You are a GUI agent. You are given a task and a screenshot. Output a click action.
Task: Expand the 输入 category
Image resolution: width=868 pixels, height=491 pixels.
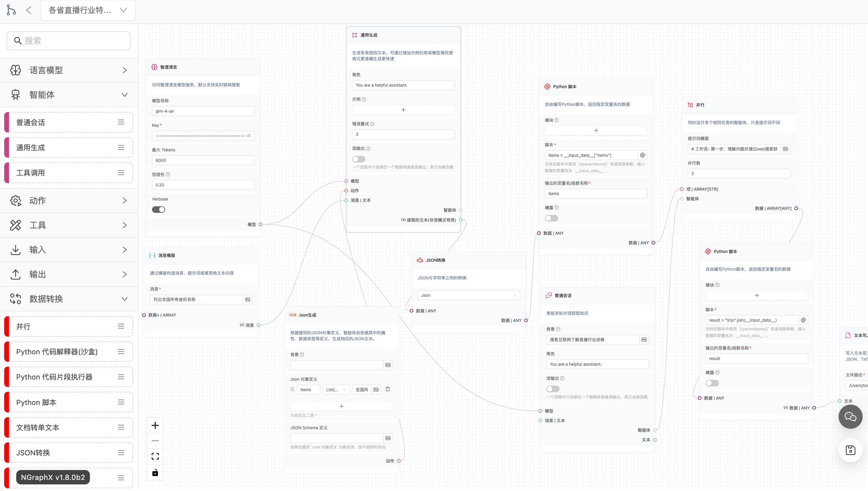(x=69, y=250)
